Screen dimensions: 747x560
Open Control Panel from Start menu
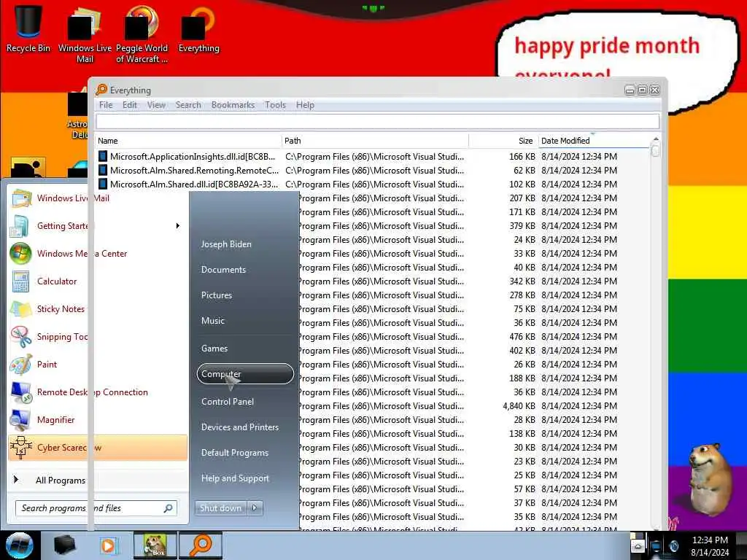(228, 402)
